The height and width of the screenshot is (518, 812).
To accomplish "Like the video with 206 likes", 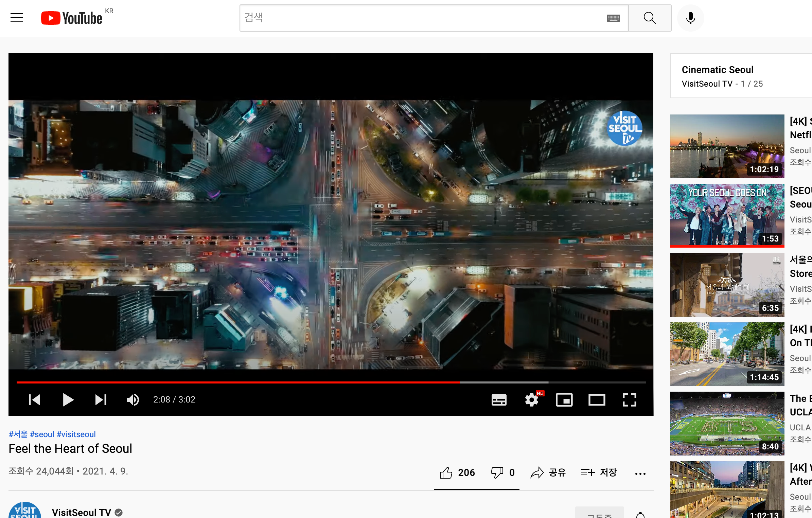I will tap(457, 473).
